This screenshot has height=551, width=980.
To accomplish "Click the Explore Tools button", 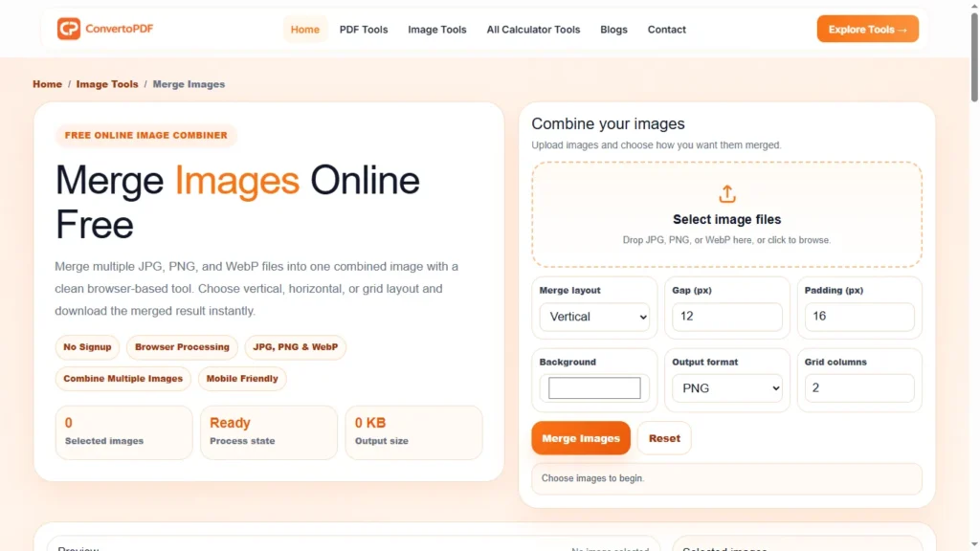I will click(867, 29).
